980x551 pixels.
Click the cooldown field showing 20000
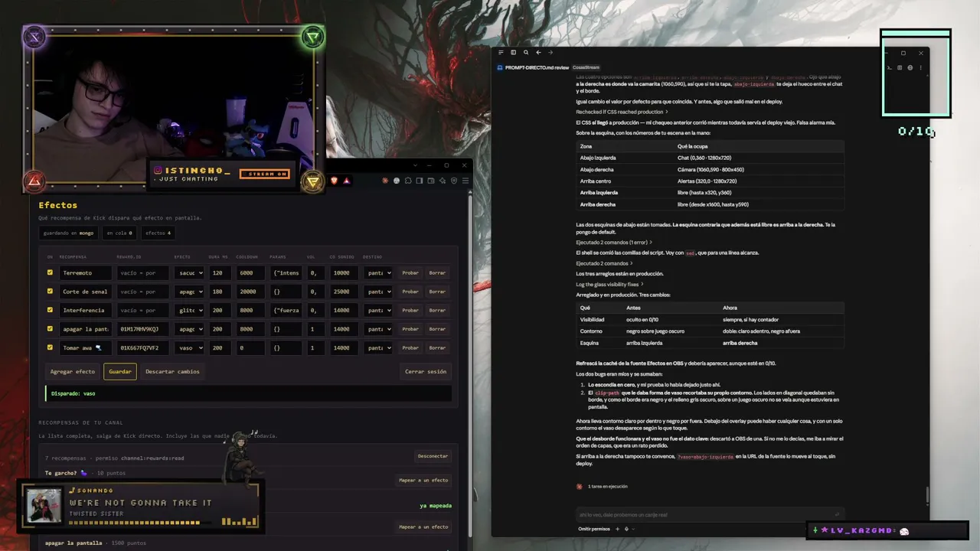click(x=250, y=292)
